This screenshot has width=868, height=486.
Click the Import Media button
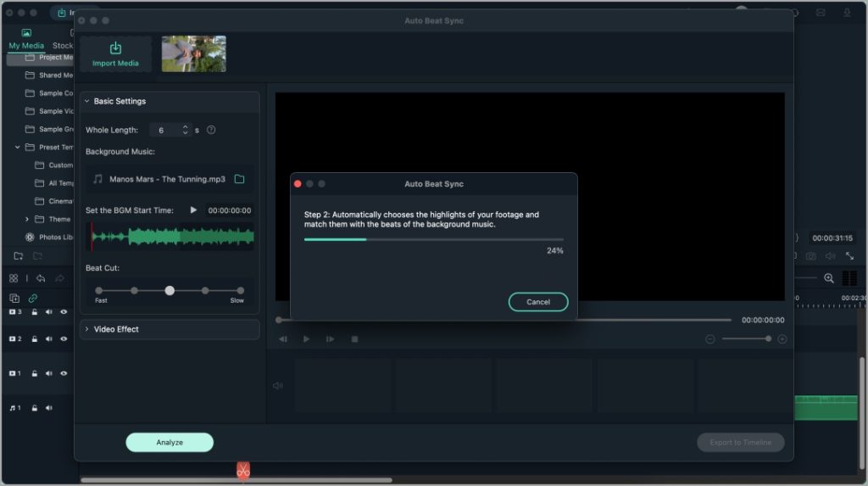coord(115,54)
